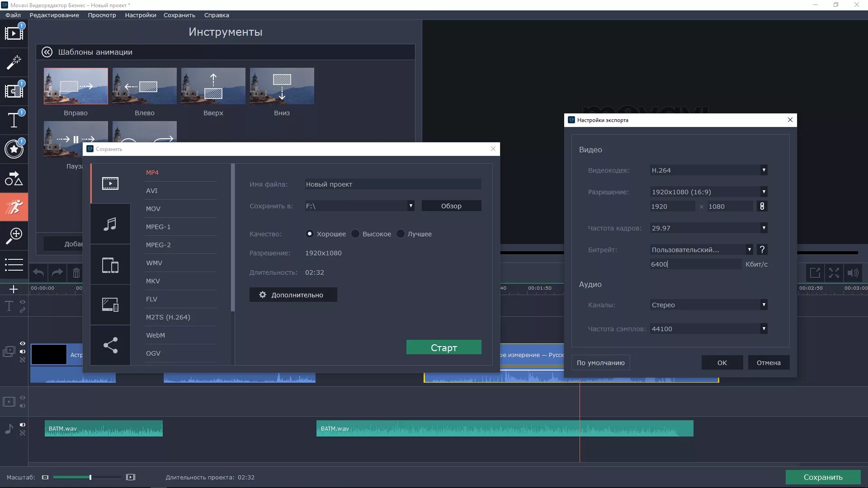The width and height of the screenshot is (868, 488).
Task: Open the stickers star icon tool
Action: click(x=14, y=149)
